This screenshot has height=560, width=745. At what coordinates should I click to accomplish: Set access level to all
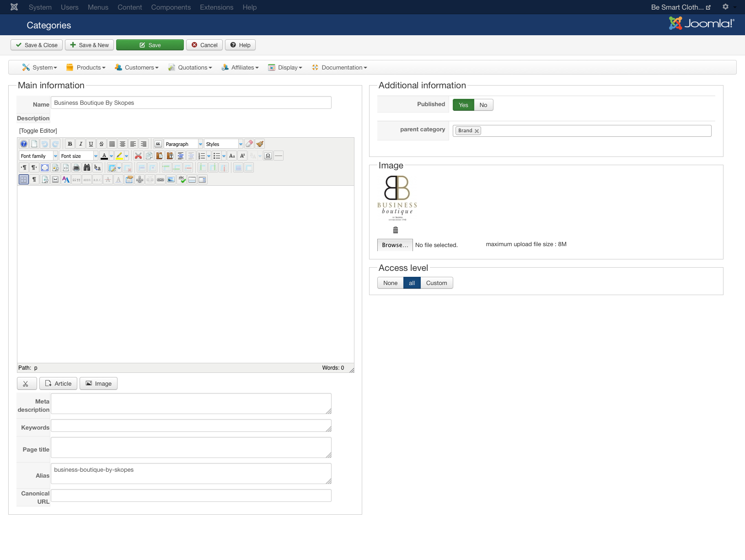click(412, 283)
